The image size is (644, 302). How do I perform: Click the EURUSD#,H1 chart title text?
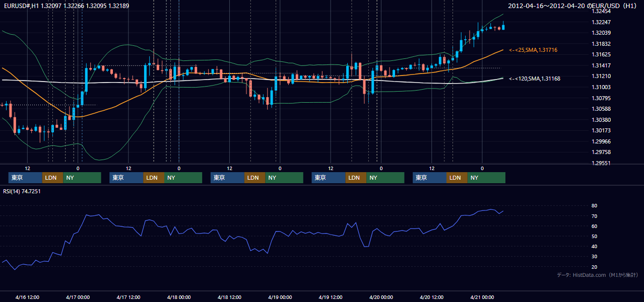click(66, 6)
